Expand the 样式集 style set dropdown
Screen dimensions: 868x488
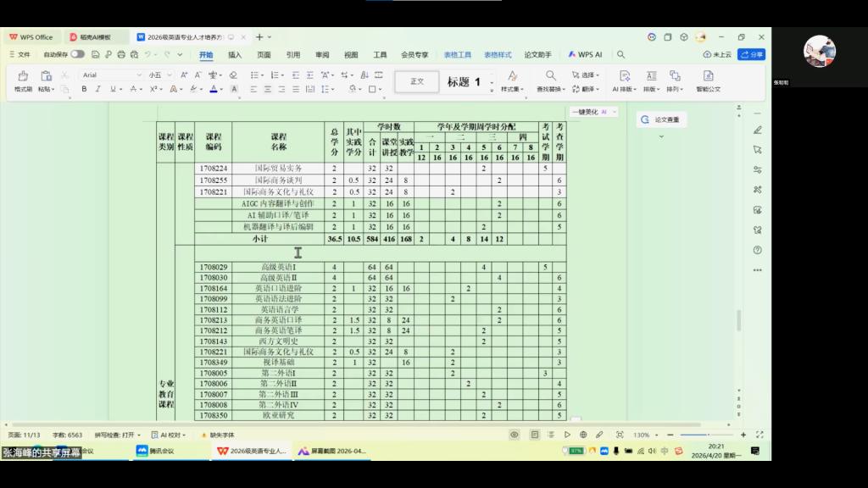coord(511,81)
